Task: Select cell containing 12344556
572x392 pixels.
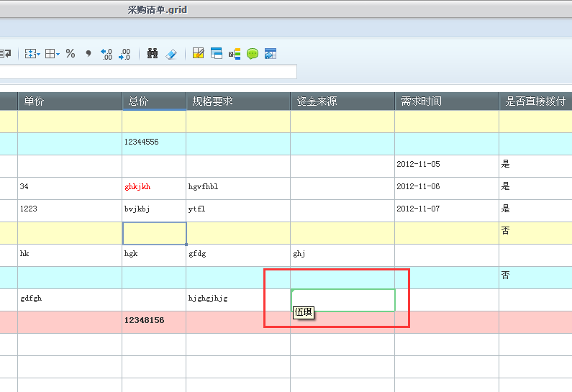Action: [154, 144]
